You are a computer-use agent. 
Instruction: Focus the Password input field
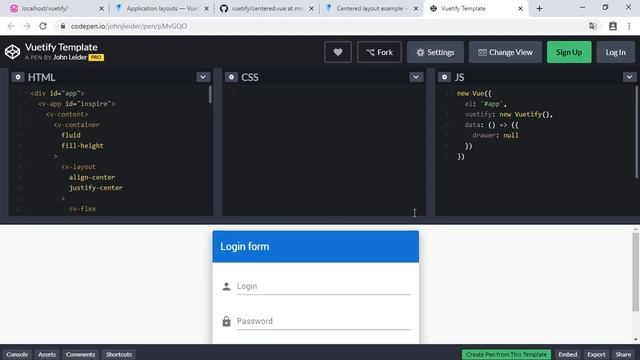[324, 321]
